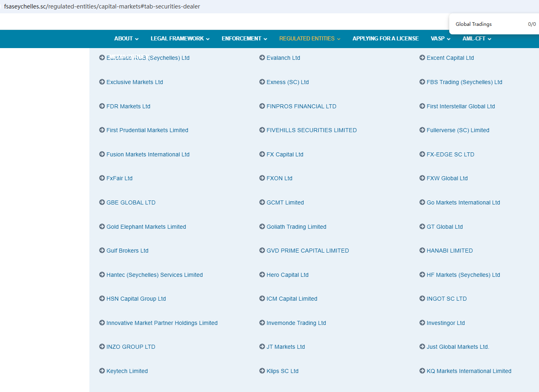The image size is (539, 392).
Task: Click arrow icon beside FBS Trading (Seychelles) Ltd
Action: point(422,82)
